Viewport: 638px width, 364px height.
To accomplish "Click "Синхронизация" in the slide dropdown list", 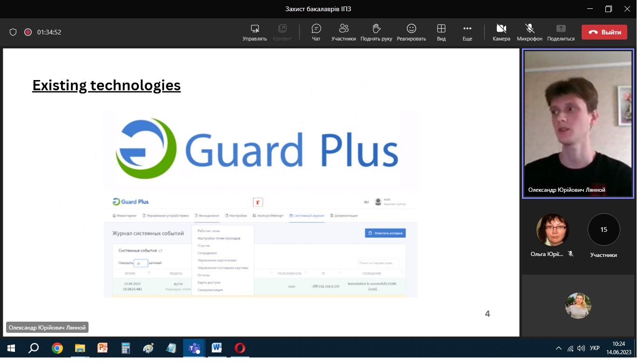I will [210, 290].
